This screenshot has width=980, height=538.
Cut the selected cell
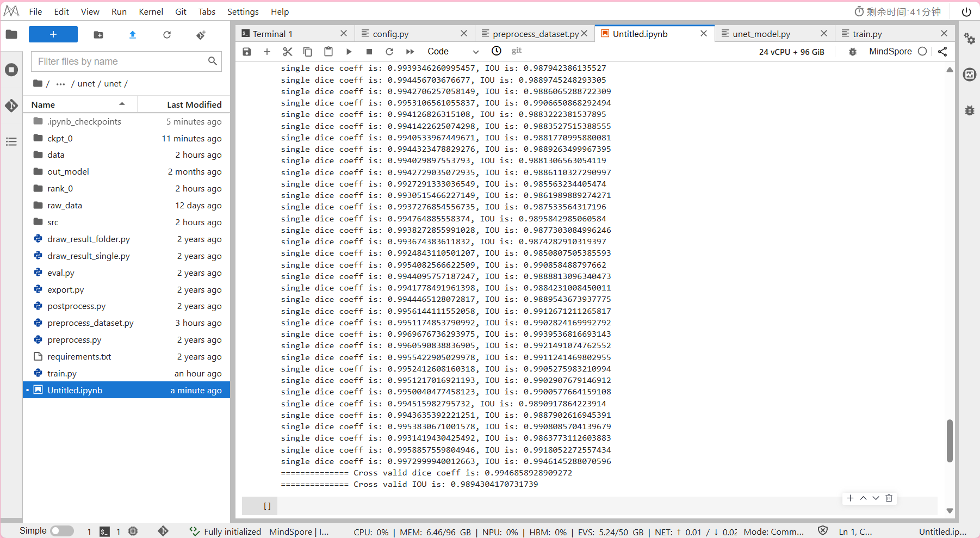(288, 51)
